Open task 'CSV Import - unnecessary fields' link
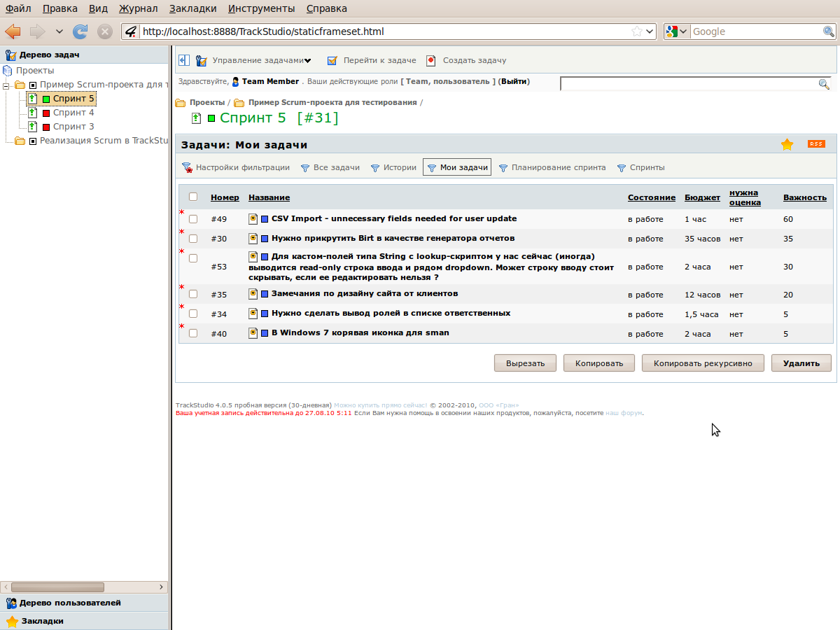The width and height of the screenshot is (840, 630). coord(394,218)
